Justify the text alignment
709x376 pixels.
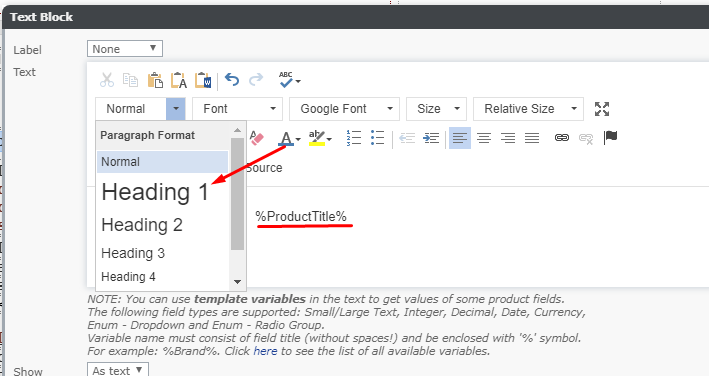point(532,138)
